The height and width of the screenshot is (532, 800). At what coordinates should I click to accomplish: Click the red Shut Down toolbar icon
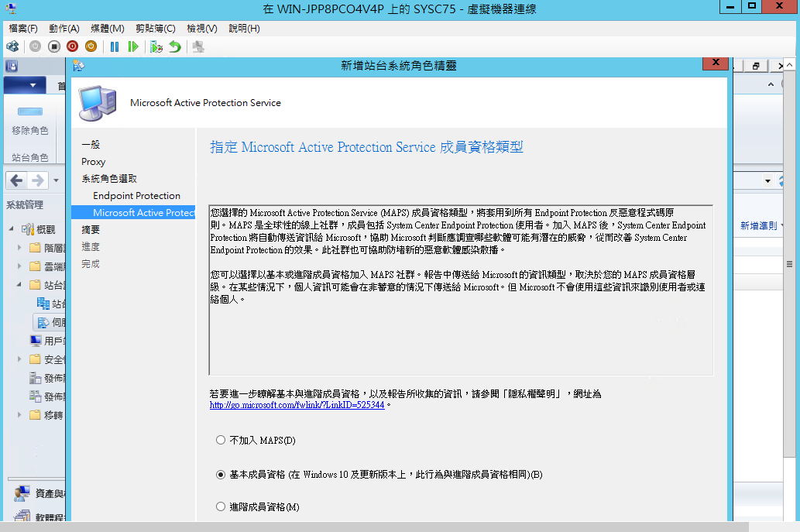[x=73, y=47]
